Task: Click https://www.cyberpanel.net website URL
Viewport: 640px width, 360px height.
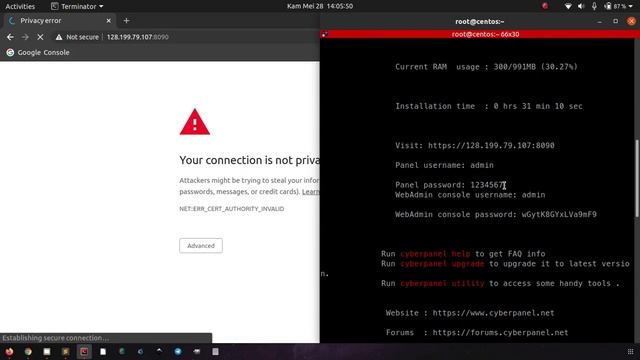Action: pos(493,313)
